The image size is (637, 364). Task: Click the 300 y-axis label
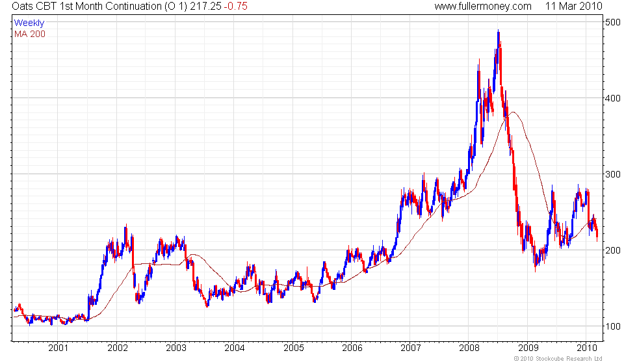(x=613, y=174)
